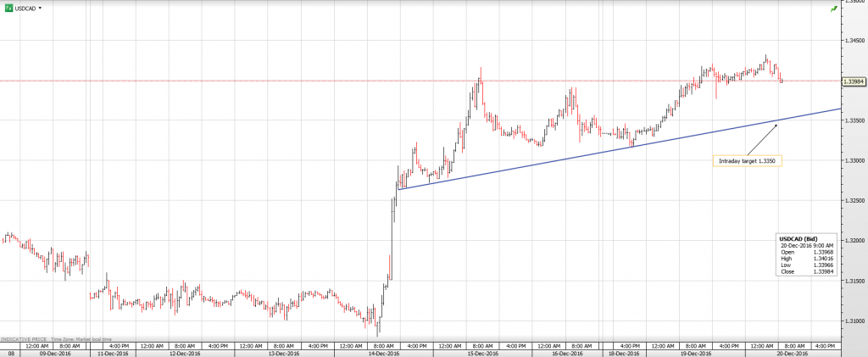The height and width of the screenshot is (357, 868).
Task: Click the green Fx instrument icon
Action: tap(8, 8)
